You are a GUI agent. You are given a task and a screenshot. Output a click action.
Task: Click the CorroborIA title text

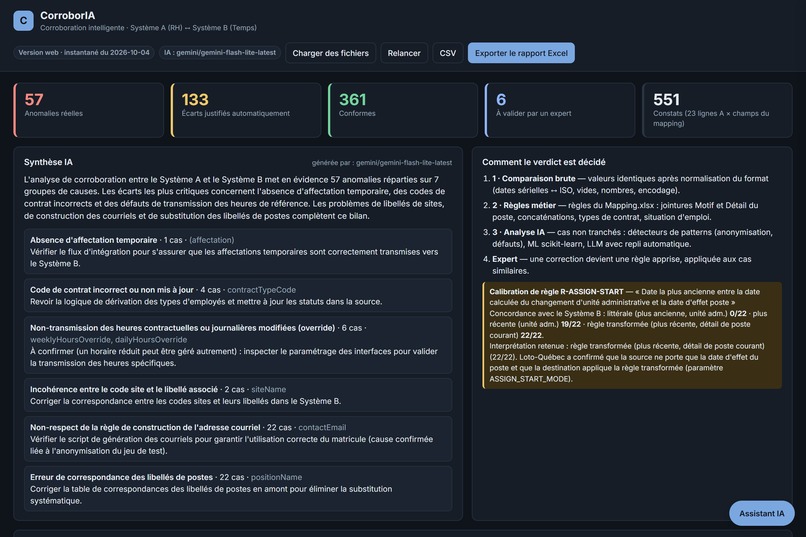click(x=67, y=15)
